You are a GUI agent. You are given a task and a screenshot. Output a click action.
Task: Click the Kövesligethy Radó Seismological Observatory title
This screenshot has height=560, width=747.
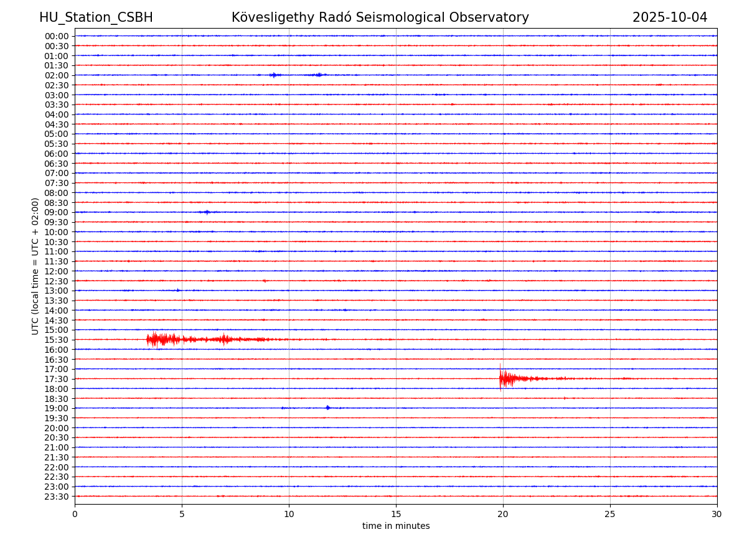[380, 17]
